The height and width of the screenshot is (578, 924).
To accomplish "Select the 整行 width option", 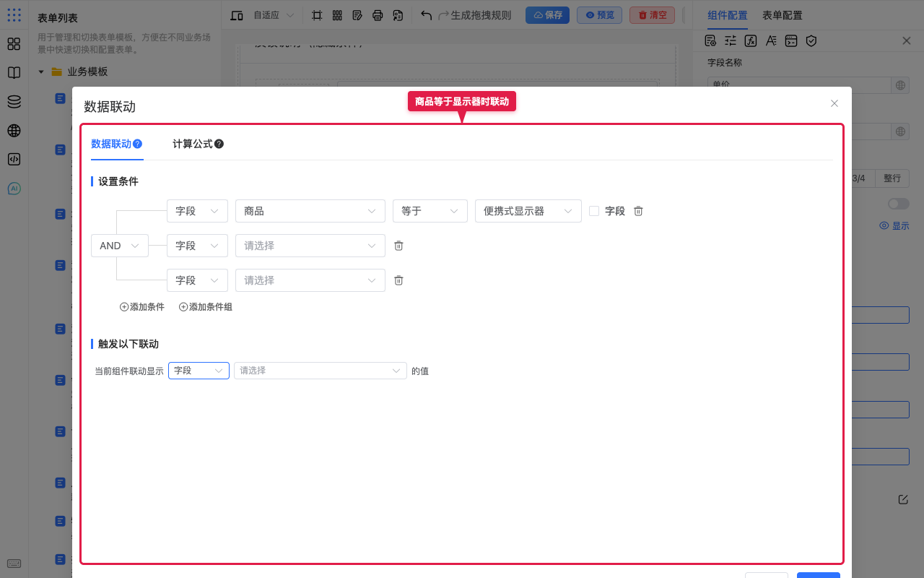I will point(892,178).
